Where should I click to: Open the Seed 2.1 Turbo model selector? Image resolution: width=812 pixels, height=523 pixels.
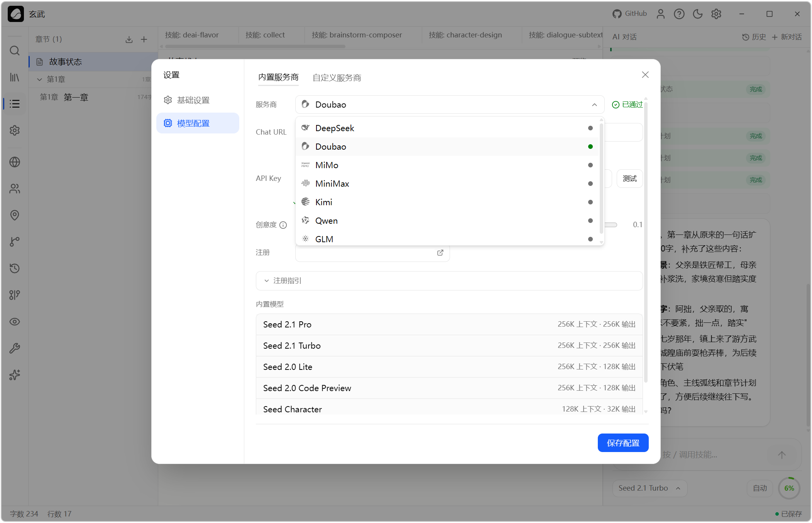tap(650, 488)
